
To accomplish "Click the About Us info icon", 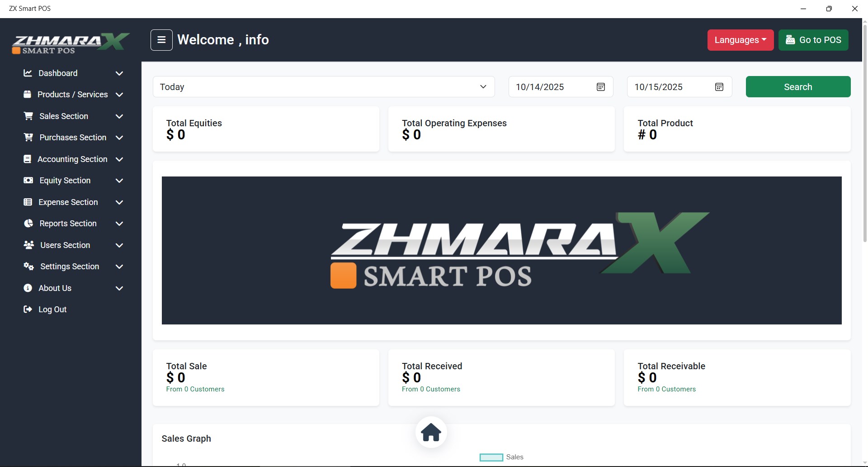I will click(x=28, y=288).
